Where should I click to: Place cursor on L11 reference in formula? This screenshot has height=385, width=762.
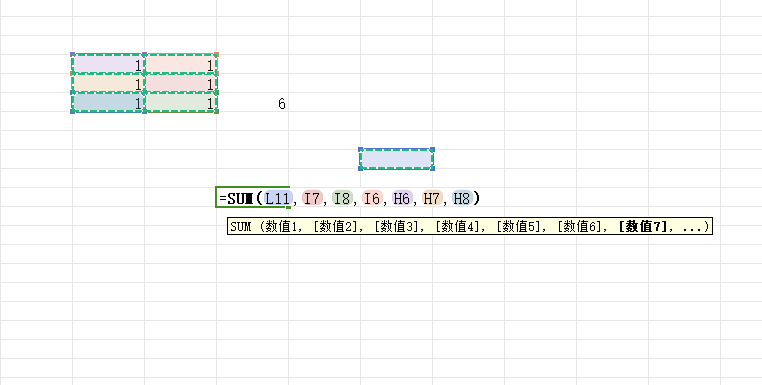(277, 198)
